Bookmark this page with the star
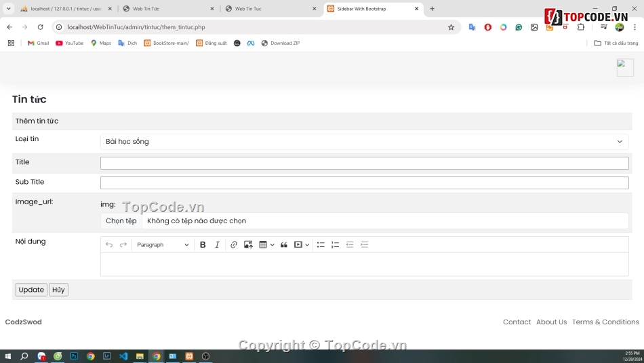The image size is (644, 363). [x=451, y=27]
